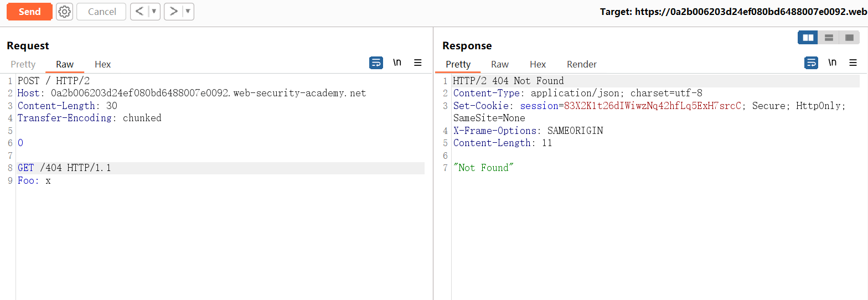Viewport: 868px width, 300px height.
Task: Open request settings gear icon
Action: coord(65,12)
